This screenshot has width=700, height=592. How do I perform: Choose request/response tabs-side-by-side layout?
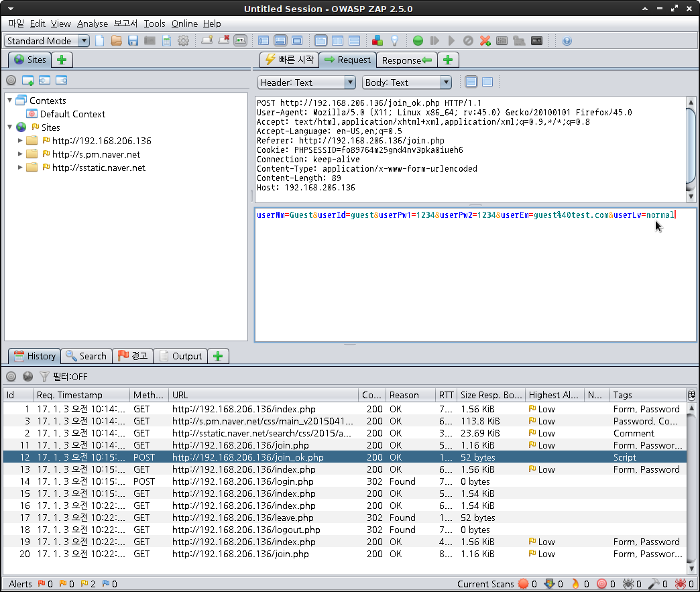tap(320, 41)
